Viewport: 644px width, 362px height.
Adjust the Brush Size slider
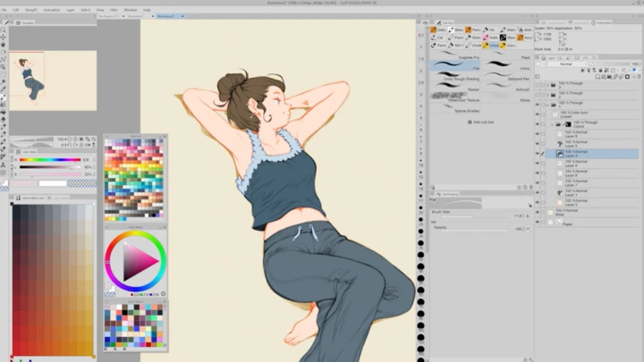474,216
